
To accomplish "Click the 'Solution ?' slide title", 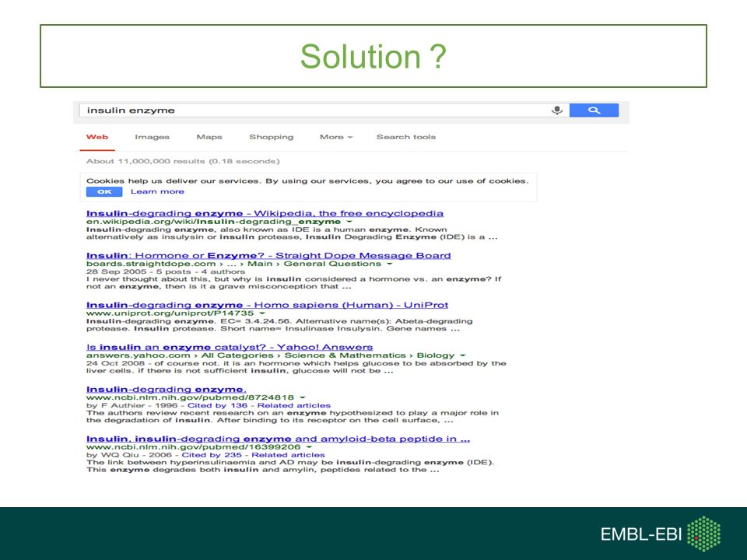I will tap(373, 57).
